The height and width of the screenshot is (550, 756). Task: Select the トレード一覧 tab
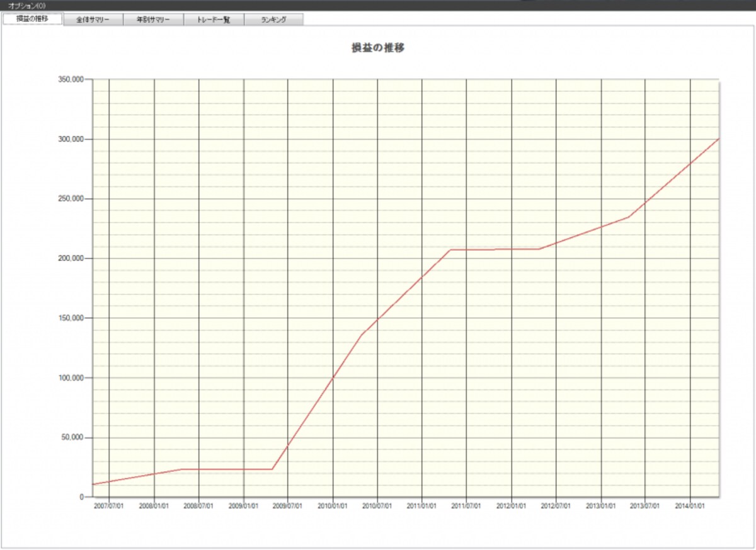tap(214, 20)
